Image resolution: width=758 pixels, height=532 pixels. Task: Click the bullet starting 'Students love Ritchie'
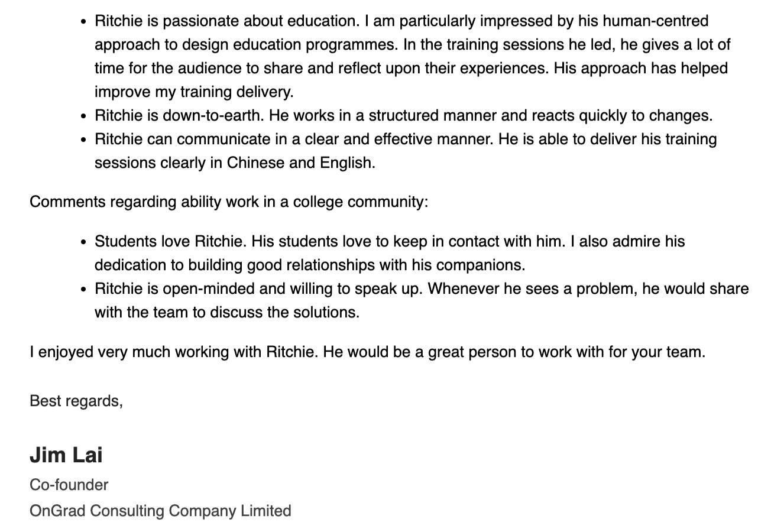390,253
